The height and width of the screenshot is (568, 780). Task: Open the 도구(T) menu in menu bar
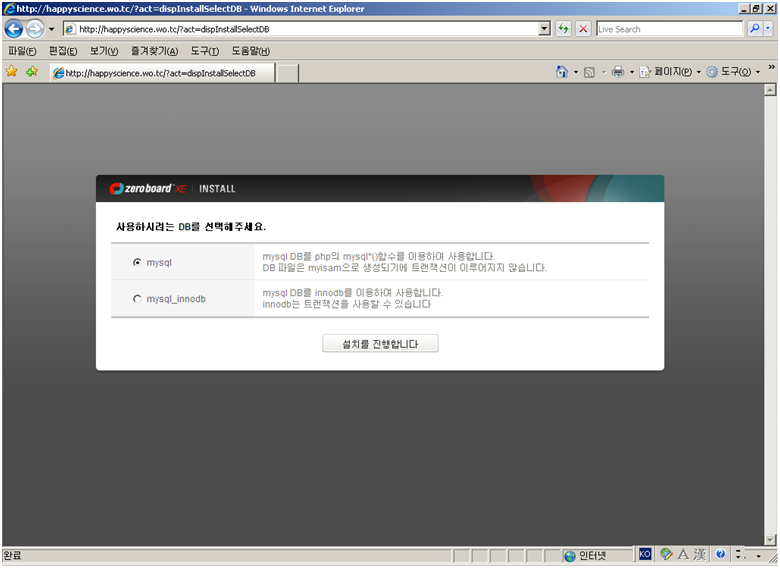click(x=205, y=51)
